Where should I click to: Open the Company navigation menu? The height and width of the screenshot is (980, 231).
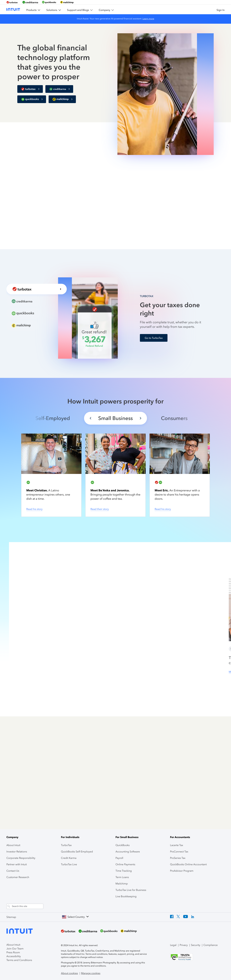(x=106, y=10)
